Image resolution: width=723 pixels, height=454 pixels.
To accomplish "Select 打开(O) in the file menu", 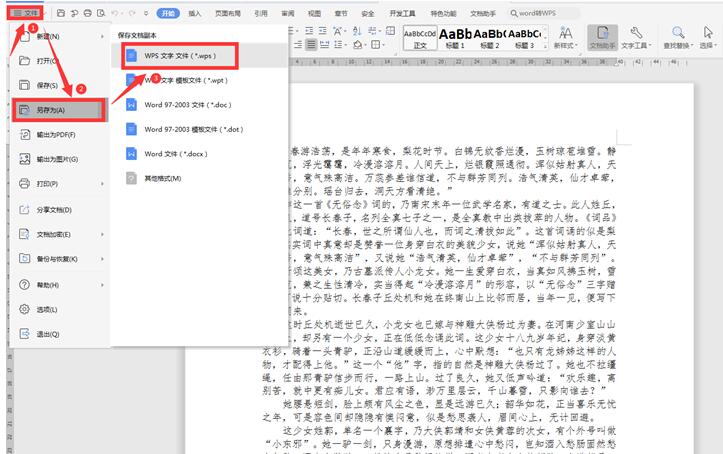I will (60, 60).
